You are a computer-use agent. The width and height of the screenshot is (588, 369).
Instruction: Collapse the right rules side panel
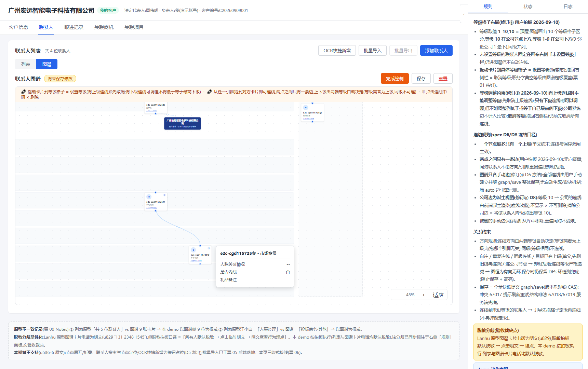[x=464, y=14]
